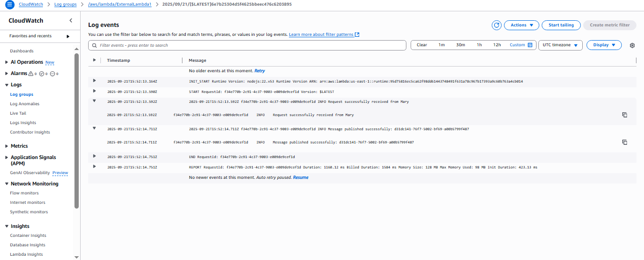Go to Log groups breadcrumb link
This screenshot has height=260, width=644.
(66, 4)
